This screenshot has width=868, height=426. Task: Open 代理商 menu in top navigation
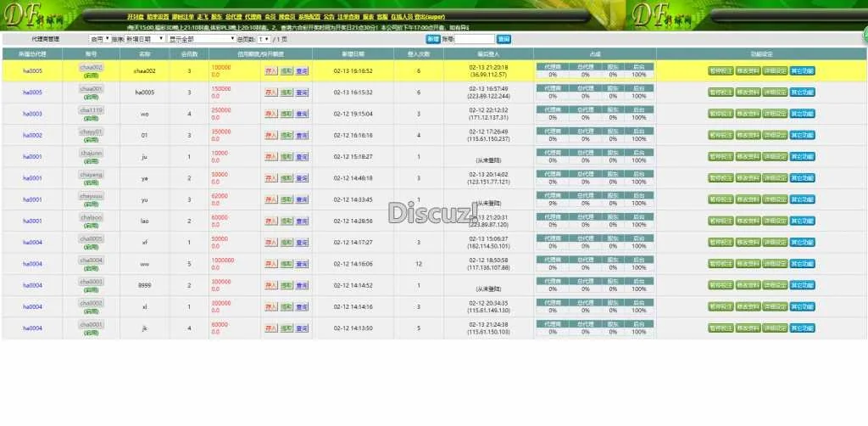coord(253,17)
